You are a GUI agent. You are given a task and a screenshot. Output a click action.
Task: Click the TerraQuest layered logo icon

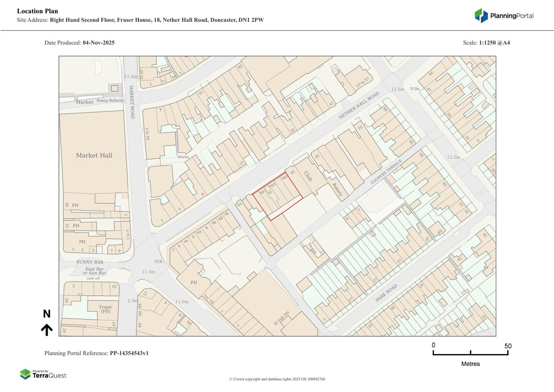click(x=25, y=374)
